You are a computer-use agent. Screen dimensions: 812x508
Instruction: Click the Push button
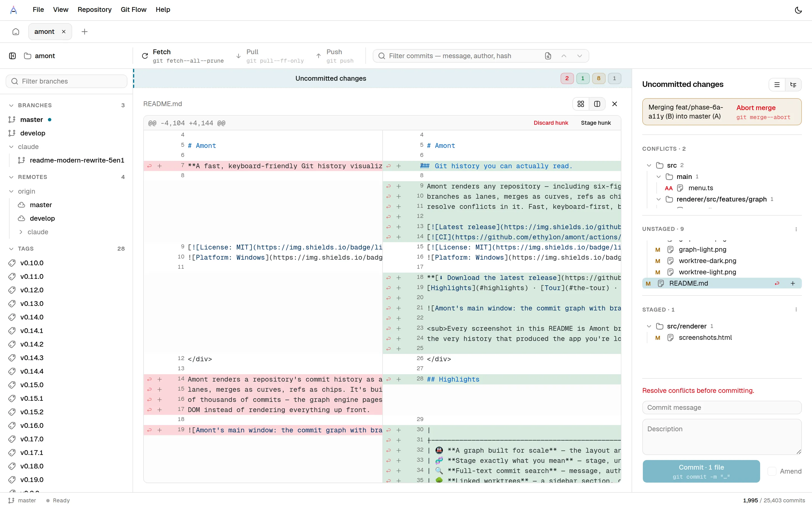tap(335, 56)
